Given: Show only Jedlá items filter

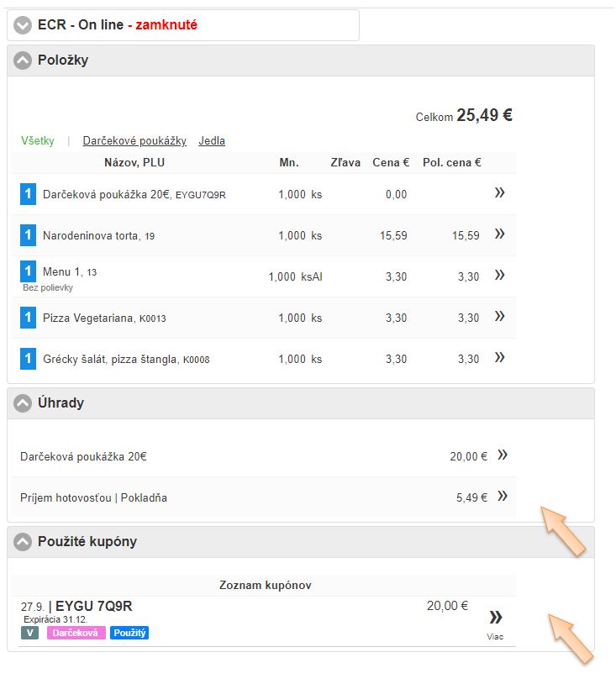Looking at the screenshot, I should point(212,141).
